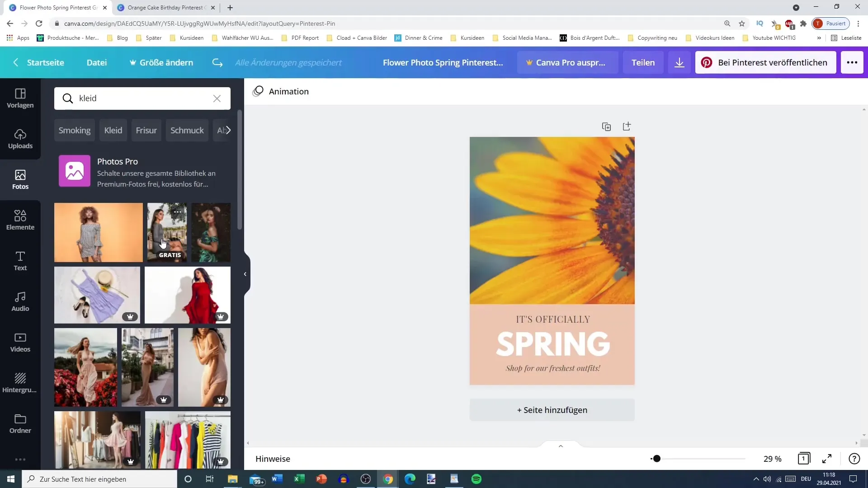This screenshot has height=488, width=868.
Task: Bookmark this page with the star icon
Action: [742, 23]
